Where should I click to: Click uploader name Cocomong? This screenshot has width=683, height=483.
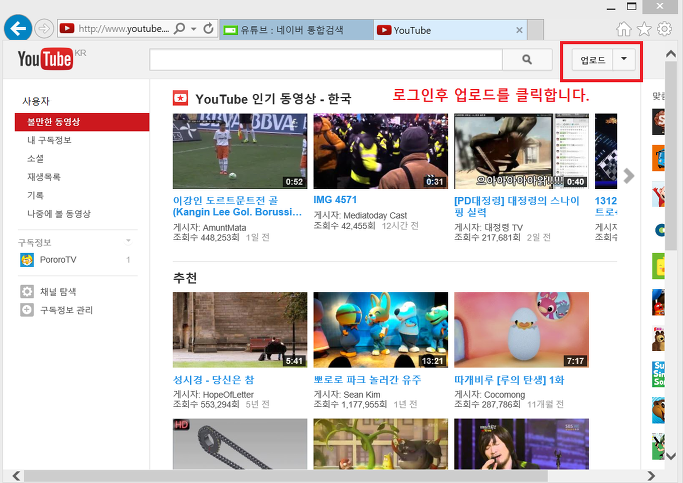(504, 395)
